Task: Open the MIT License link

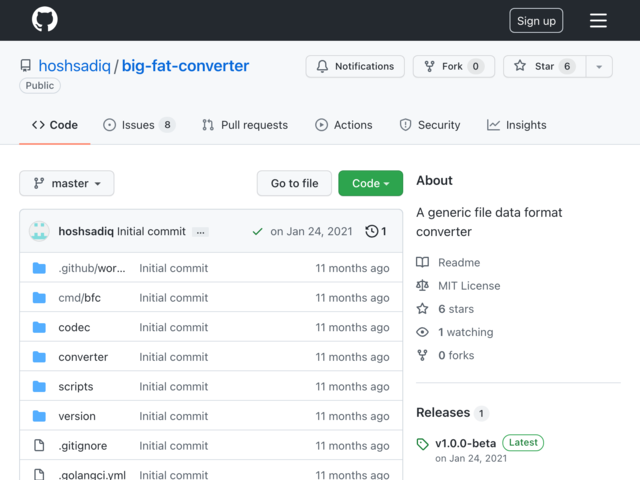Action: coord(469,286)
